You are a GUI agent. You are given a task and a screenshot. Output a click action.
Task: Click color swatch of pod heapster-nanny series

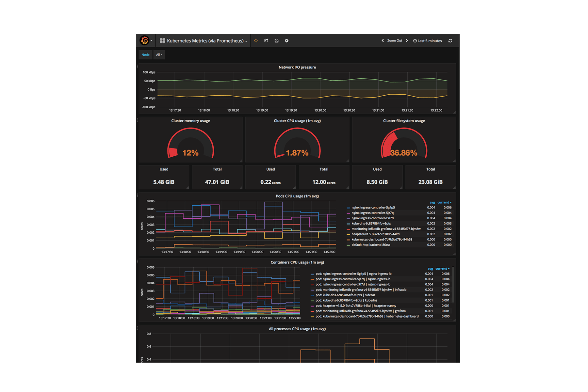click(312, 306)
